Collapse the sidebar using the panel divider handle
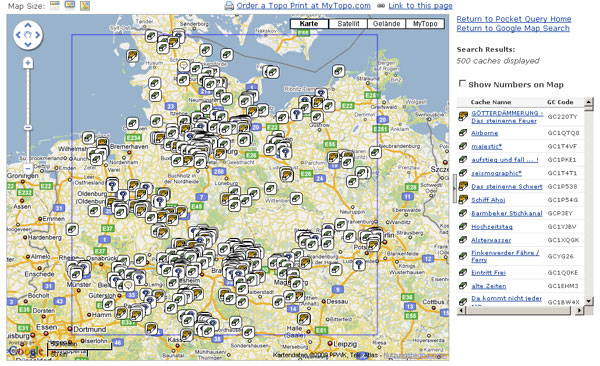The height and width of the screenshot is (366, 600). 455,188
